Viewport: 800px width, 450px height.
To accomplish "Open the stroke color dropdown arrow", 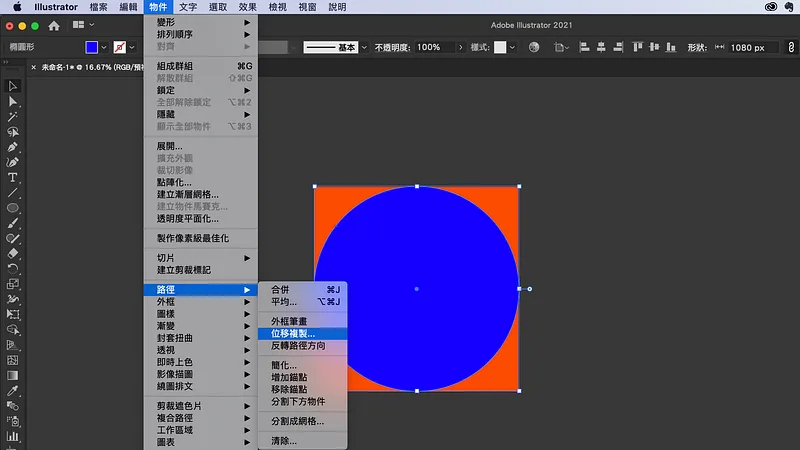I will point(132,47).
